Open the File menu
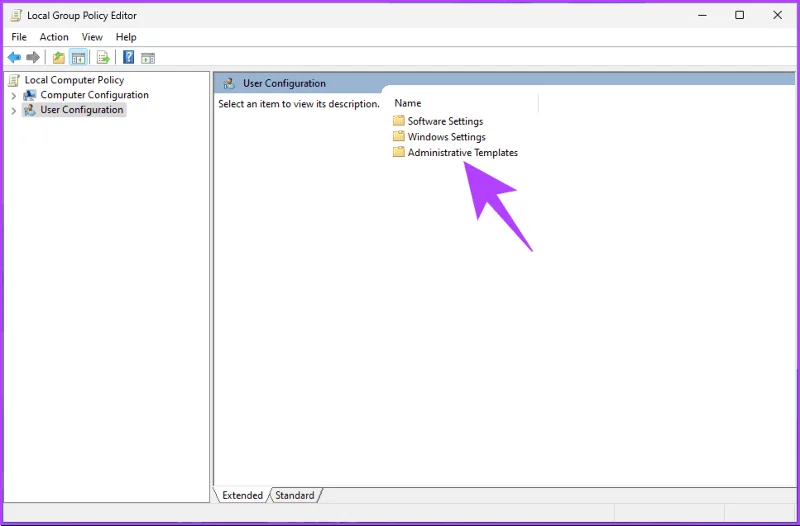800x526 pixels. 19,37
